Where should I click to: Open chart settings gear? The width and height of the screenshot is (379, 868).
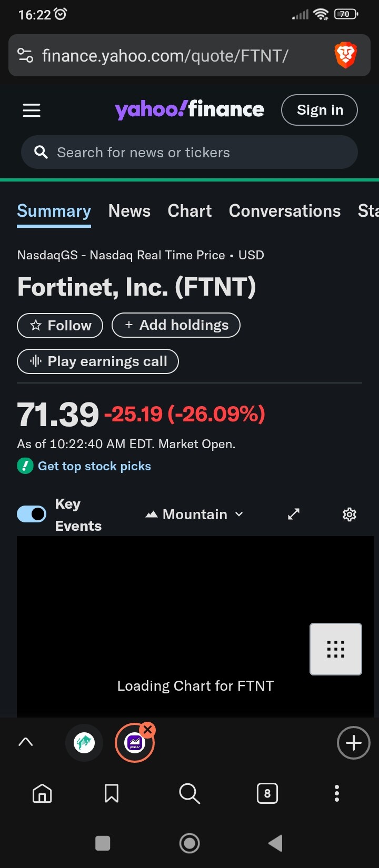[x=350, y=514]
